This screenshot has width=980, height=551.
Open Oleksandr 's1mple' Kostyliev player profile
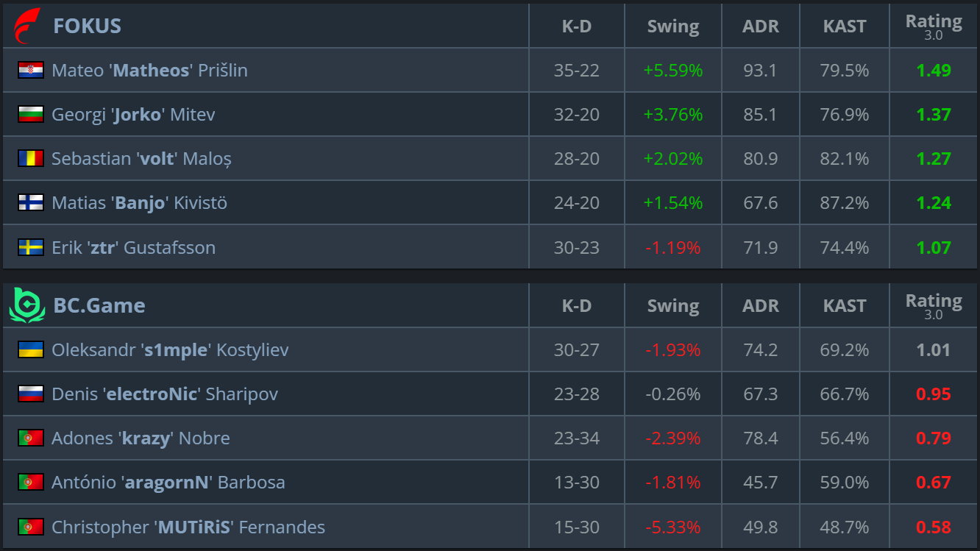click(x=170, y=350)
